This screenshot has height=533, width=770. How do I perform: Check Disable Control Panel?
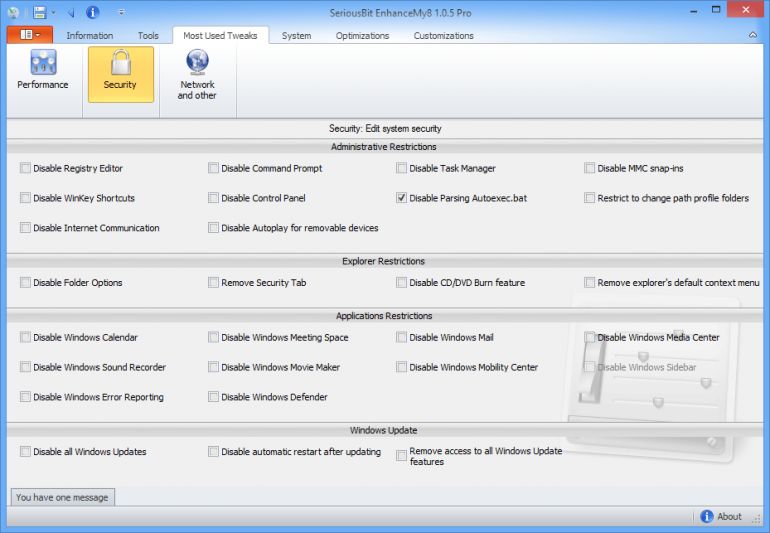pyautogui.click(x=213, y=197)
